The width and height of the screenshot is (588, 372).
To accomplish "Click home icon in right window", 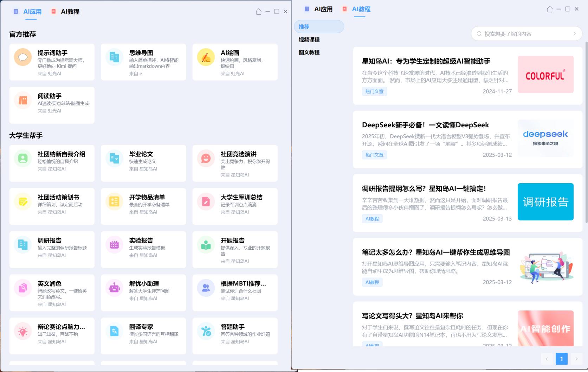I will pyautogui.click(x=550, y=9).
